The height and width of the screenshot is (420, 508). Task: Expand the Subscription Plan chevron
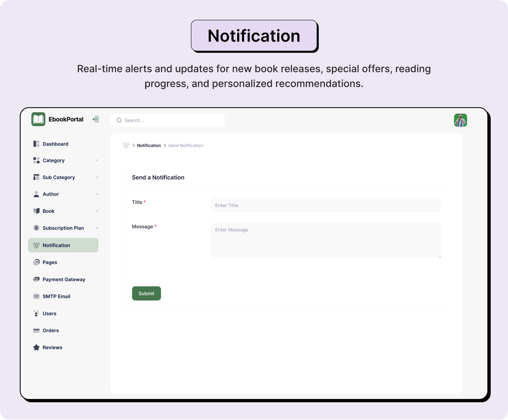(97, 228)
